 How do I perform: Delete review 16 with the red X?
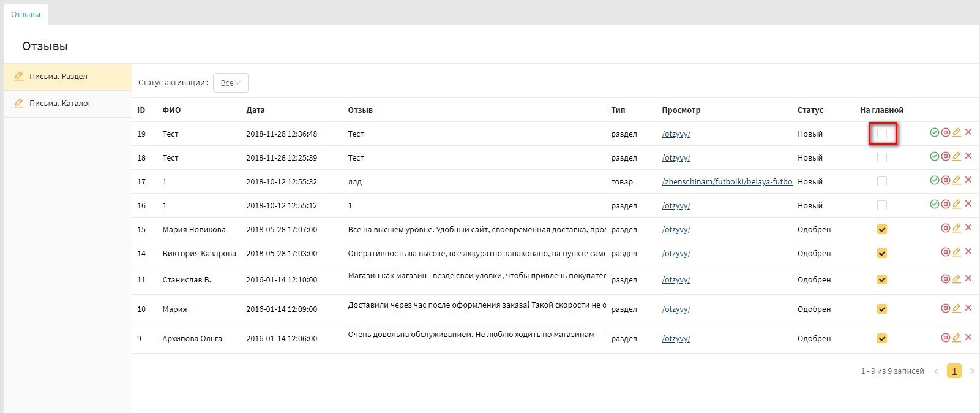(968, 203)
